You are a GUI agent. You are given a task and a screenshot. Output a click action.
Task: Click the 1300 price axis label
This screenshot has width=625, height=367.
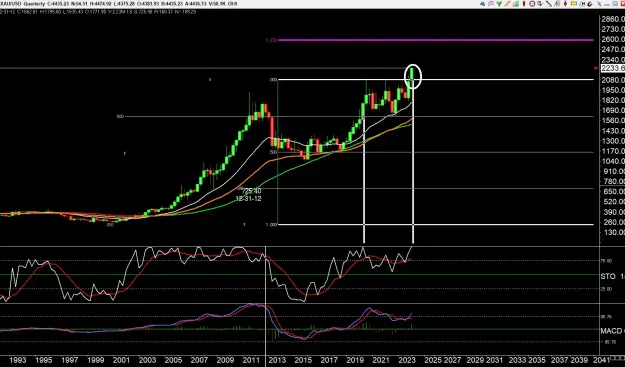coord(613,141)
